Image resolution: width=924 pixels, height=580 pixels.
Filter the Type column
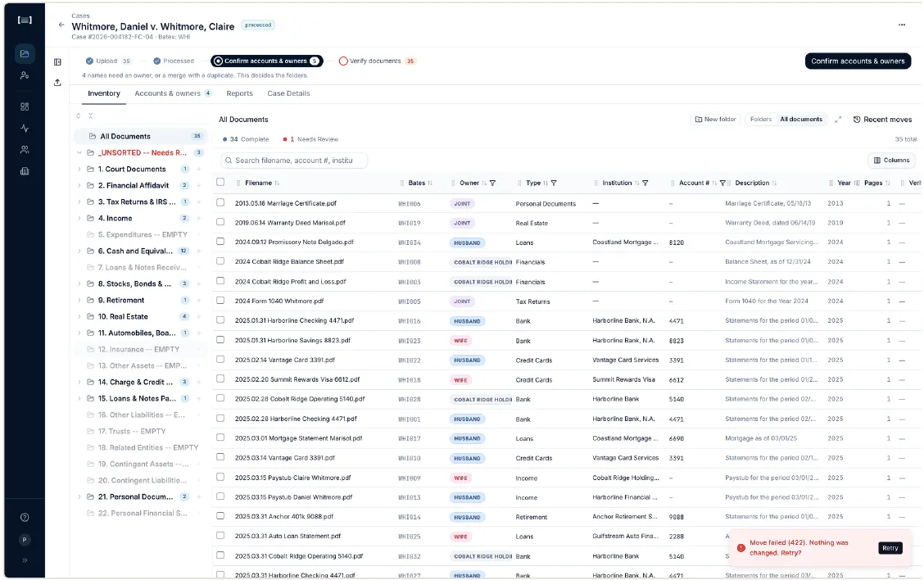tap(554, 184)
